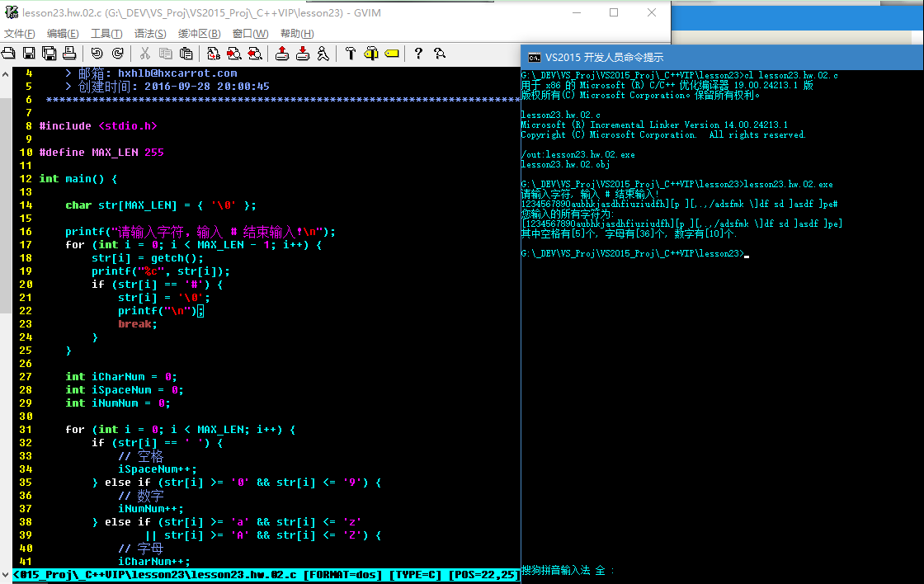Image resolution: width=924 pixels, height=584 pixels.
Task: Click the Save All files icon
Action: pyautogui.click(x=49, y=54)
